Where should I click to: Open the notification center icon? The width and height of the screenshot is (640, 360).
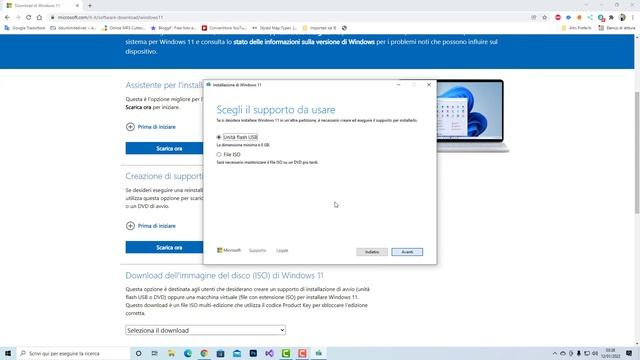click(629, 353)
